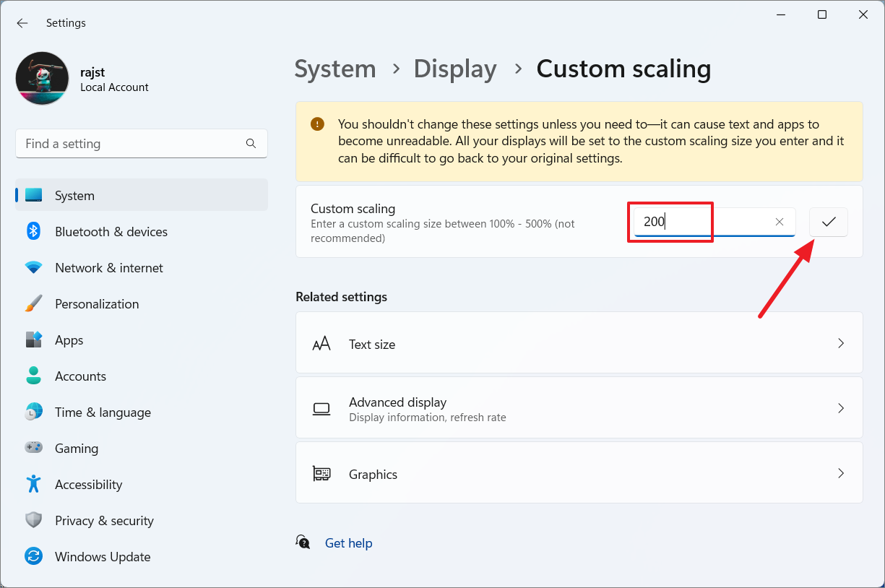
Task: Open the Apps section
Action: pyautogui.click(x=69, y=340)
